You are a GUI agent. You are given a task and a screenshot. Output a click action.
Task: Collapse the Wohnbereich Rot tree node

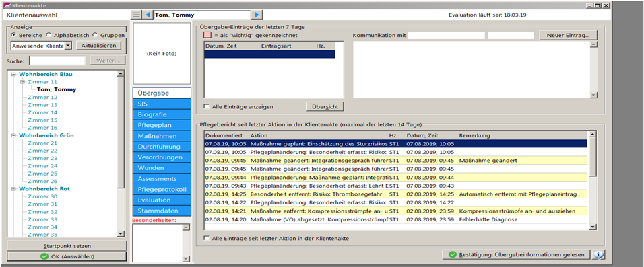[x=14, y=189]
